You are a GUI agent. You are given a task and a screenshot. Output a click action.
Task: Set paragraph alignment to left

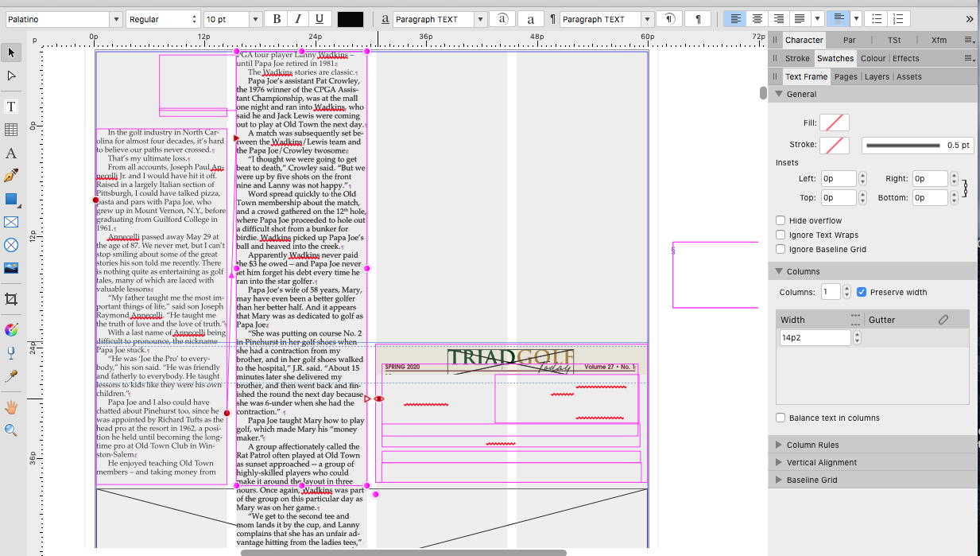(735, 19)
